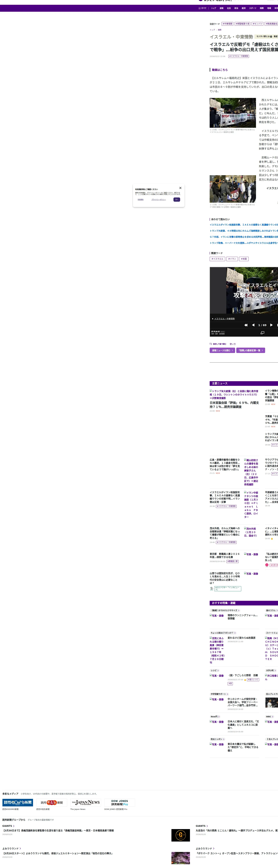This screenshot has width=278, height=868.
Task: Click the #センバツ trending tag
Action: tap(258, 24)
